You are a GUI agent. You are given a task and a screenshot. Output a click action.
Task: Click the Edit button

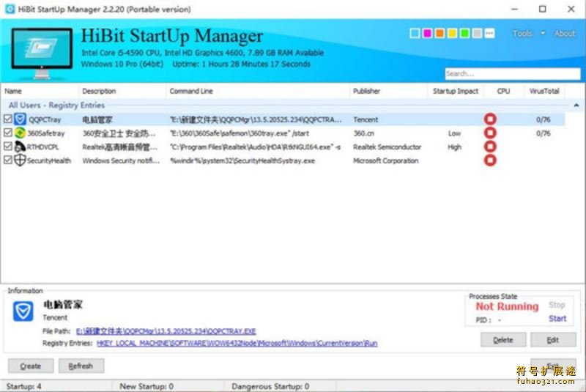point(553,340)
